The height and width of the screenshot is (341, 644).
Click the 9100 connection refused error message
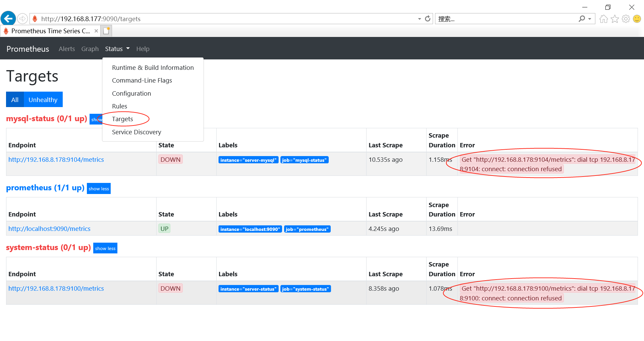pyautogui.click(x=548, y=293)
